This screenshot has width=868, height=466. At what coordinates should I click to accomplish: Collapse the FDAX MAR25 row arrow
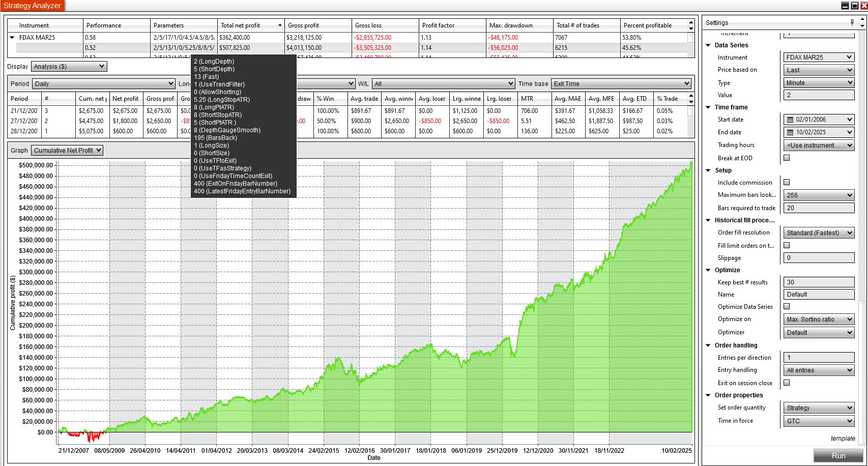point(12,37)
